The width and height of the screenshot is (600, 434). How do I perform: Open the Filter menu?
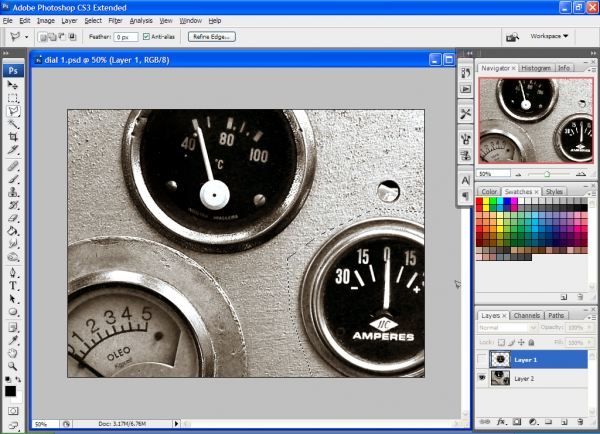(115, 21)
